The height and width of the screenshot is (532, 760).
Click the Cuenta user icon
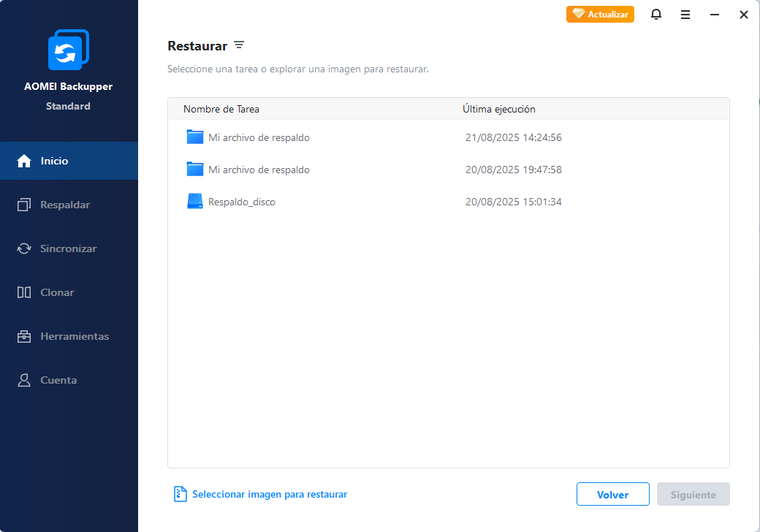click(24, 380)
